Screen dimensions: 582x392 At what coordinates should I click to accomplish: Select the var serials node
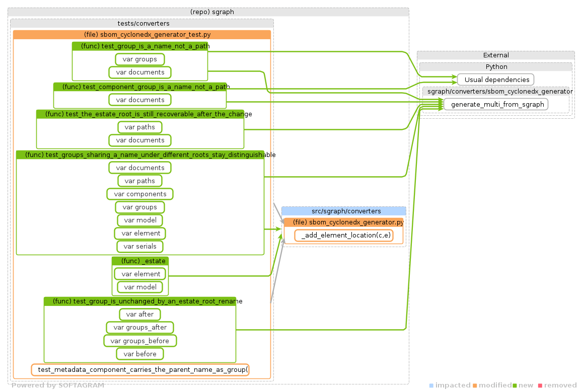pyautogui.click(x=140, y=246)
